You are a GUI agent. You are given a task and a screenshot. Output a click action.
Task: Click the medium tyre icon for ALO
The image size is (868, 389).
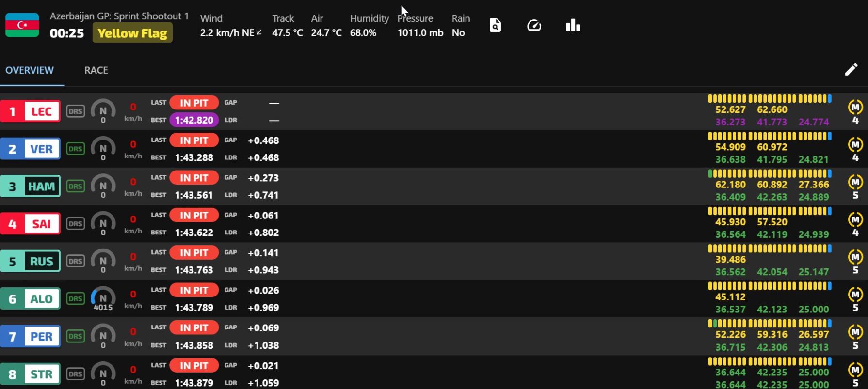(855, 295)
